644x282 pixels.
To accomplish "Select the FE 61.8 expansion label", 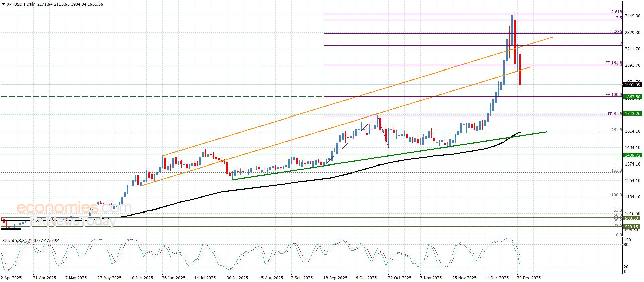I will coord(615,114).
